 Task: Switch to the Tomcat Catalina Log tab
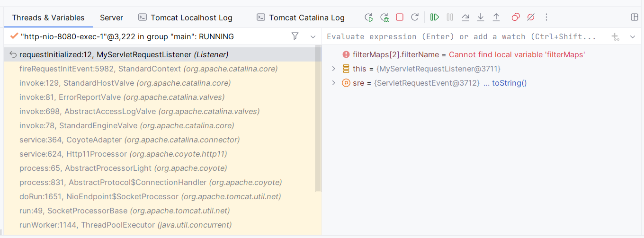point(301,18)
